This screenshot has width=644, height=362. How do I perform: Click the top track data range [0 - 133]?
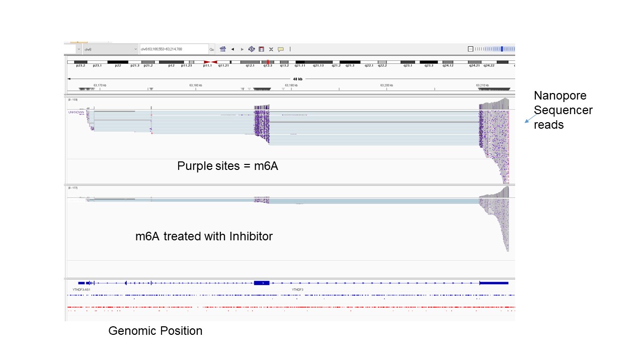tap(73, 100)
